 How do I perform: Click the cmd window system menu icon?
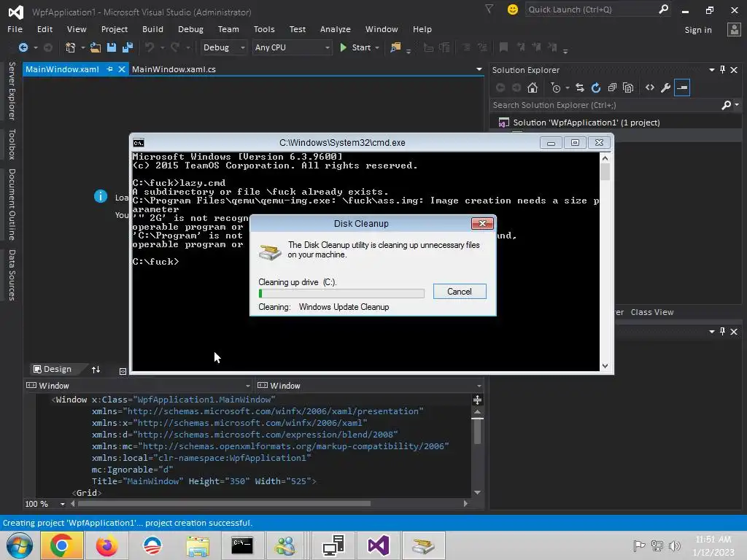tap(139, 143)
